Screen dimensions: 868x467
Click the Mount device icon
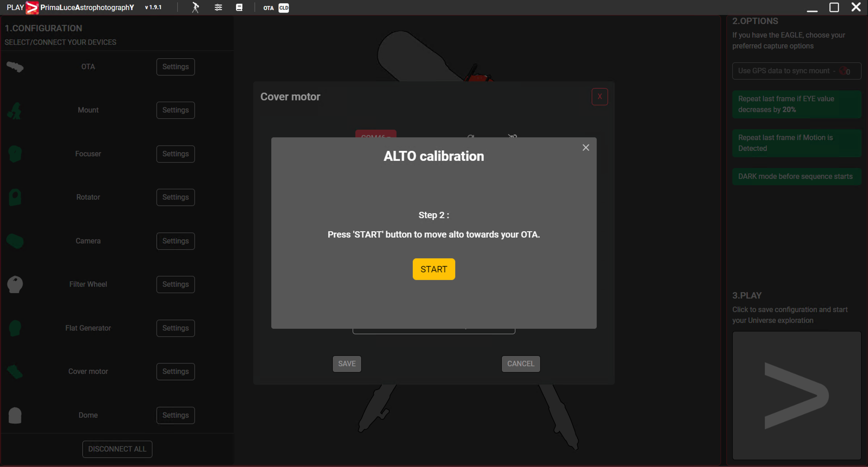point(14,110)
